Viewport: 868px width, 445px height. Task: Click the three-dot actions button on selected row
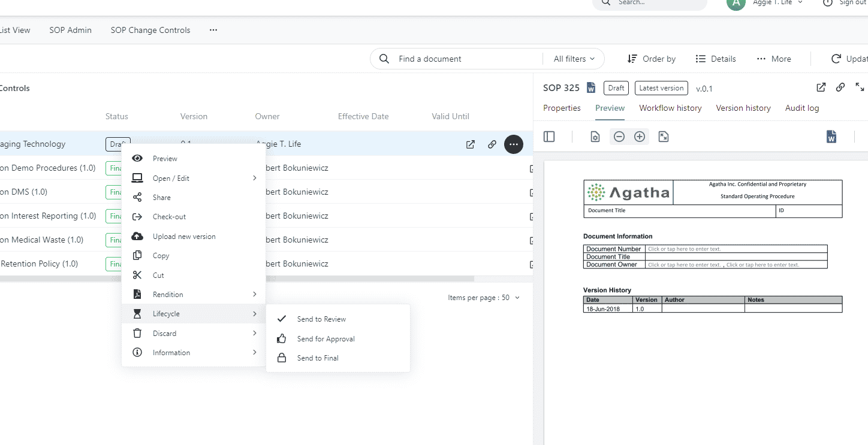point(514,144)
